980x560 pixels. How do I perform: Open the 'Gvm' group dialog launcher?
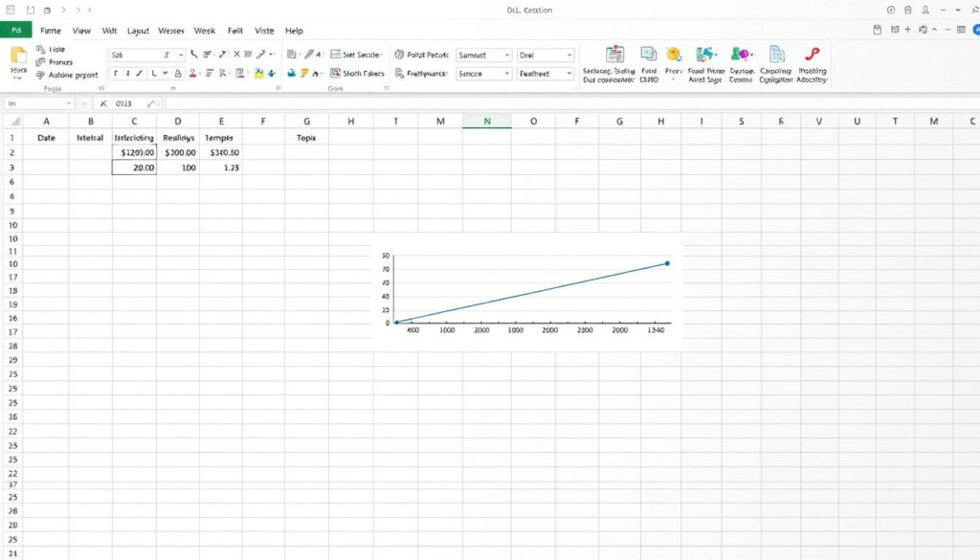pos(387,88)
